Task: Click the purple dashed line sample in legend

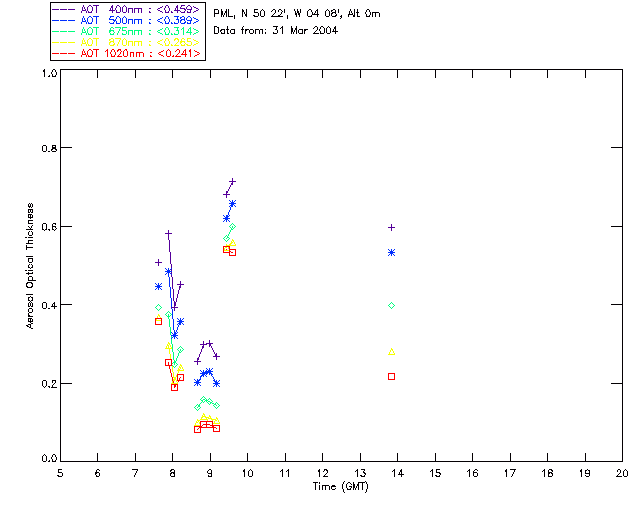Action: pos(64,9)
